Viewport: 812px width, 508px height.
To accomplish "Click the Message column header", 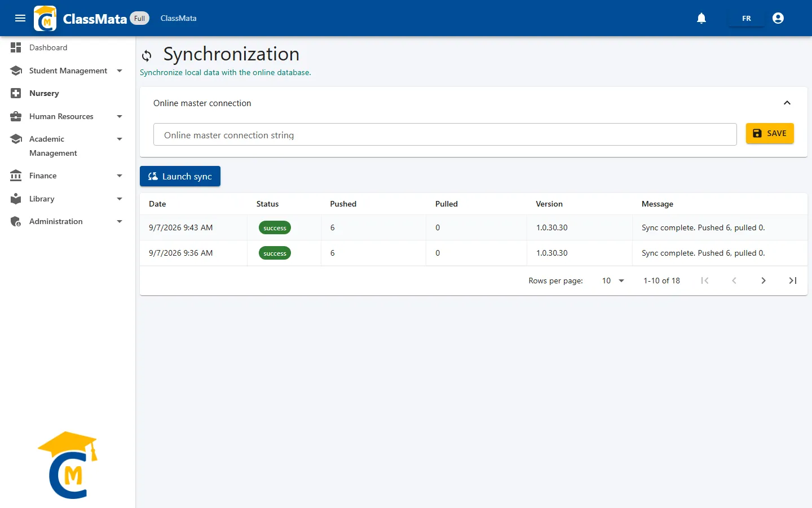I will (x=657, y=204).
